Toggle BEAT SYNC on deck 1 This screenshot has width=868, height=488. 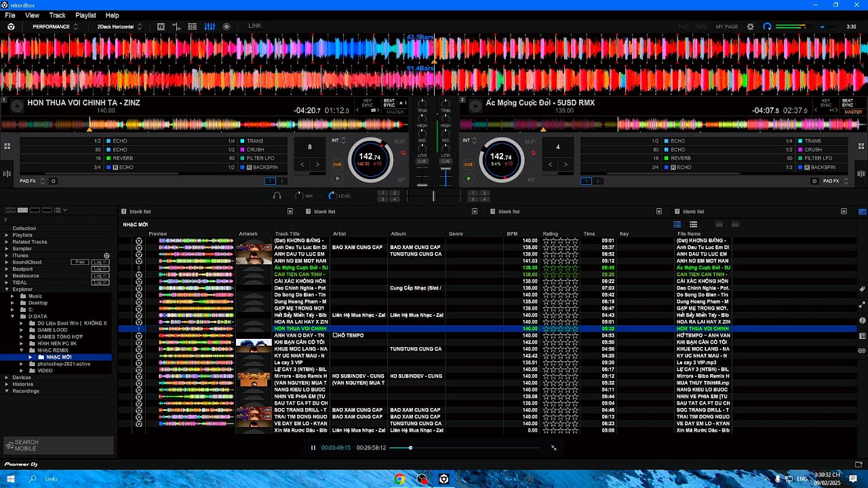389,103
